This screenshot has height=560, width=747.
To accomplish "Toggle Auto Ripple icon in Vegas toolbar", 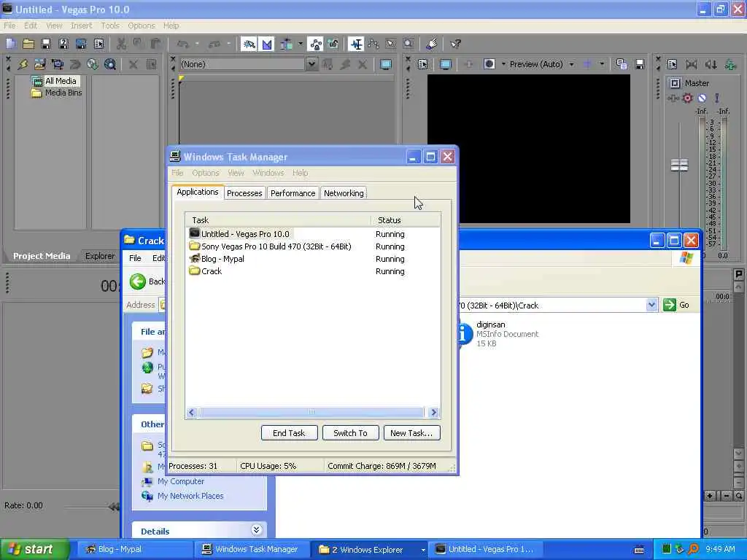I will (x=287, y=44).
